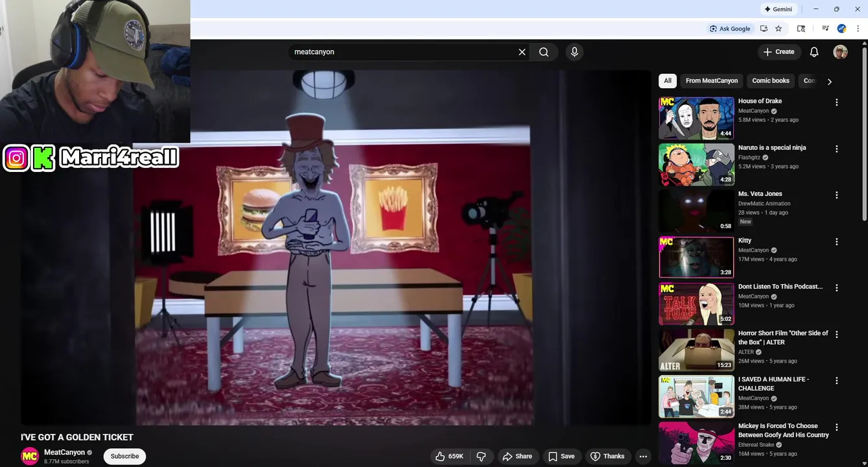Open the MeatCanyon channel avatar
The width and height of the screenshot is (868, 467).
click(x=30, y=457)
